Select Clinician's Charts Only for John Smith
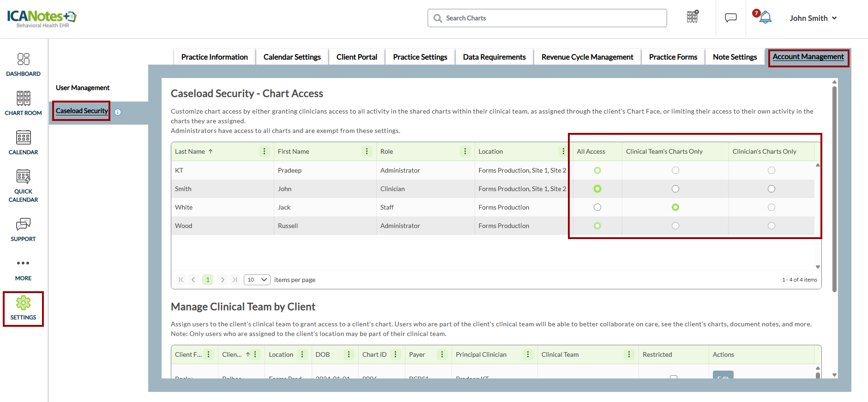Screen dimensions: 868x402 click(x=772, y=189)
